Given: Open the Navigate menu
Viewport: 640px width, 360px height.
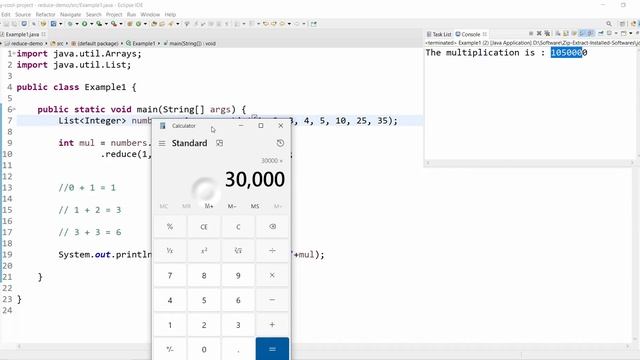Looking at the screenshot, I should [x=71, y=14].
